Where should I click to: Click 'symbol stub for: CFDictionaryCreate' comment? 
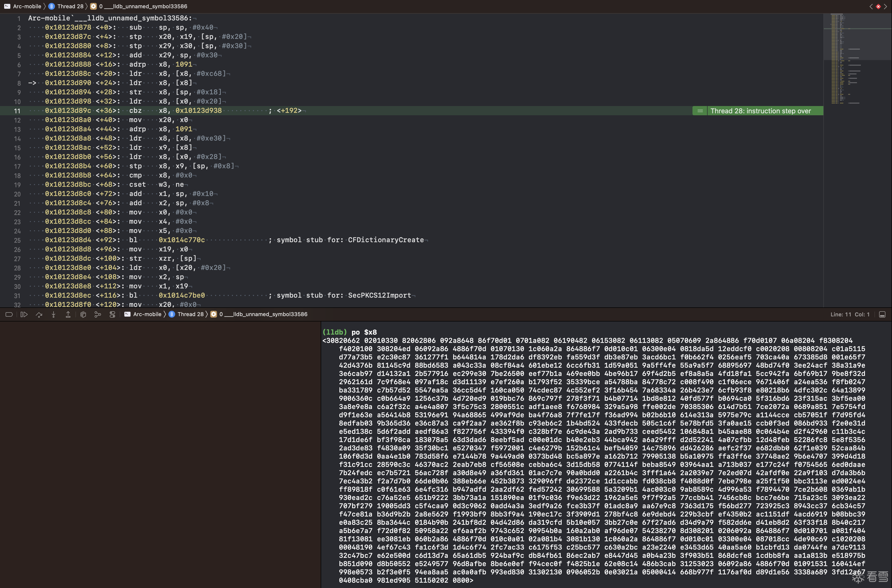(x=350, y=240)
